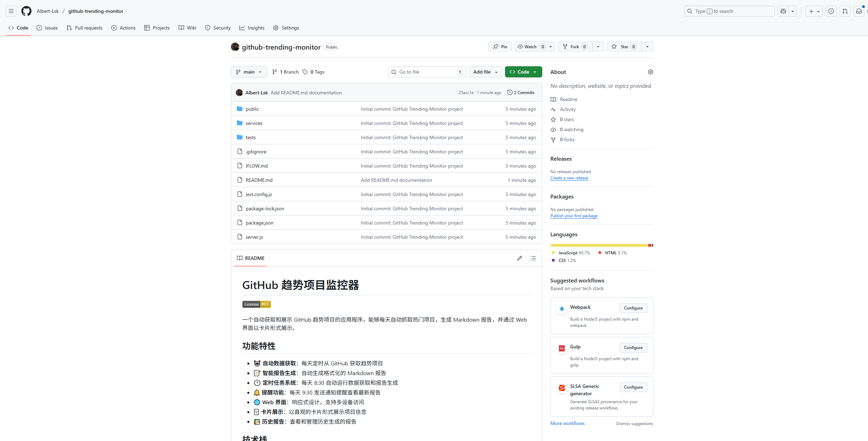The width and height of the screenshot is (868, 441).
Task: Star this repository
Action: point(623,46)
